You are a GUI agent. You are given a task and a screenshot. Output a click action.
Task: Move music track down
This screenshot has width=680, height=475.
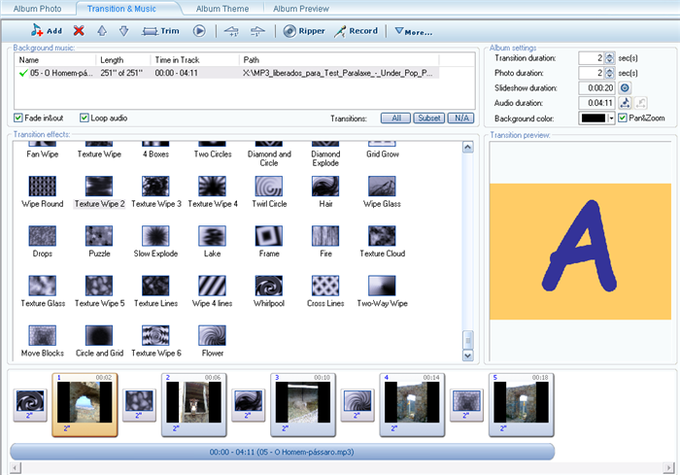(124, 31)
